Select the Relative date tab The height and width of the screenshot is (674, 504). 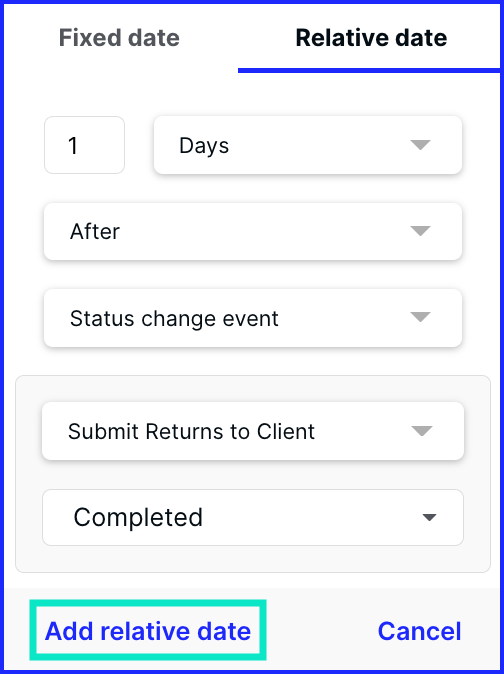tap(371, 38)
